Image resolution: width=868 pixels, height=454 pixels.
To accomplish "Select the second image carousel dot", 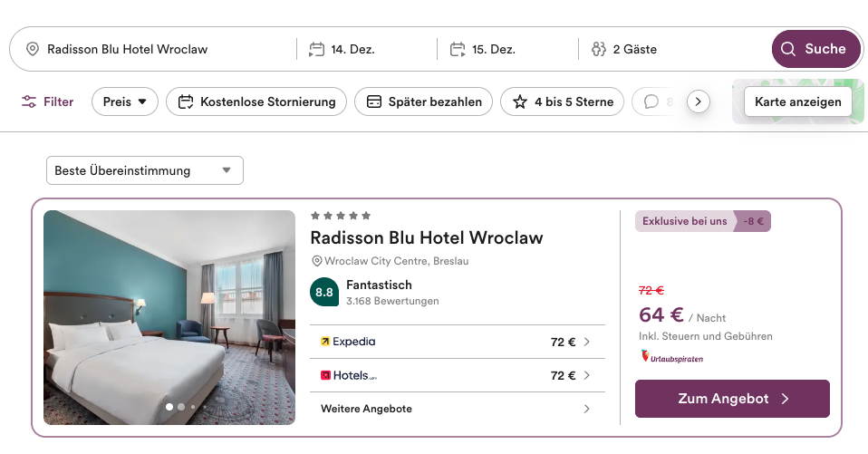I will 181,407.
